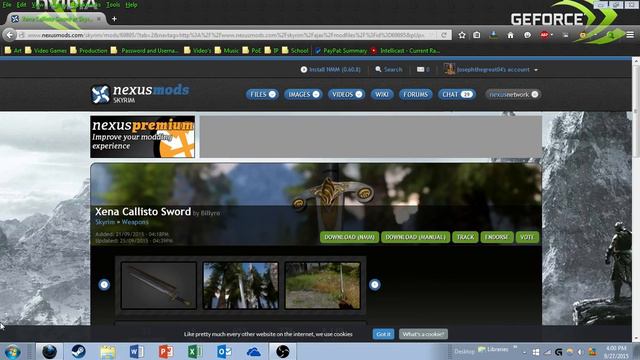Open the CHAT section

click(x=456, y=94)
